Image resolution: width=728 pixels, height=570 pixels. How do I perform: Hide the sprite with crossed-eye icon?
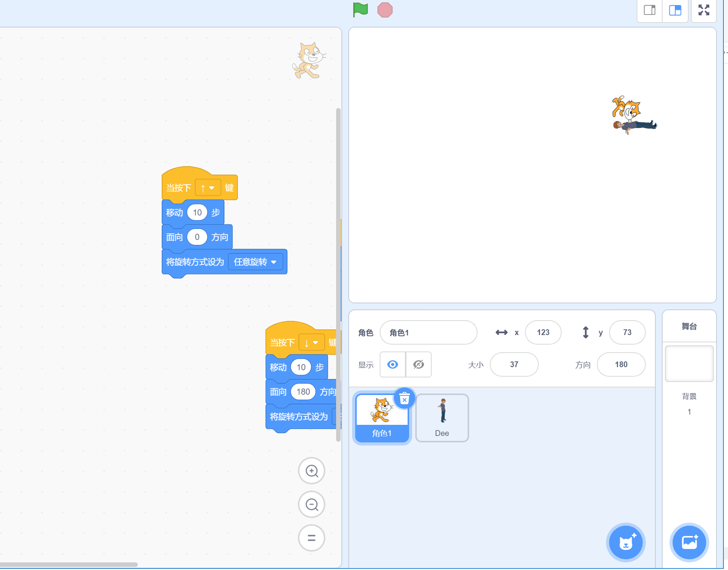[x=419, y=364]
